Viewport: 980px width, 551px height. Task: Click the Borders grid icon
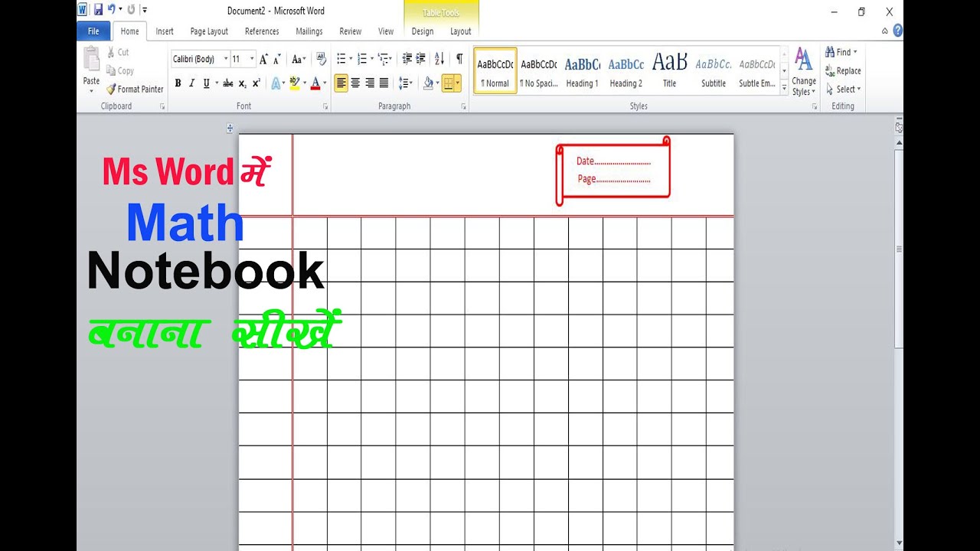coord(447,83)
